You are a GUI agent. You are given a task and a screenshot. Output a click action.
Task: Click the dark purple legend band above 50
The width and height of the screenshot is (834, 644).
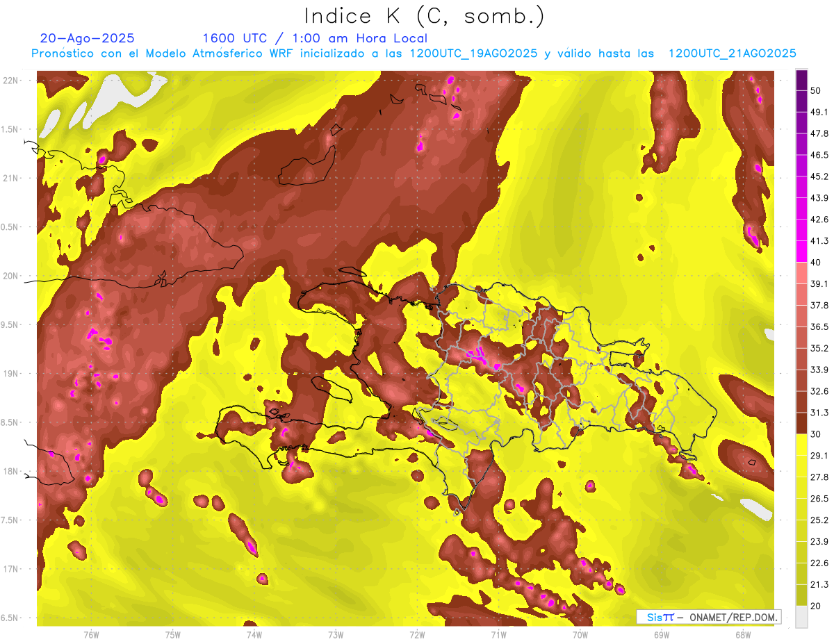pos(801,80)
